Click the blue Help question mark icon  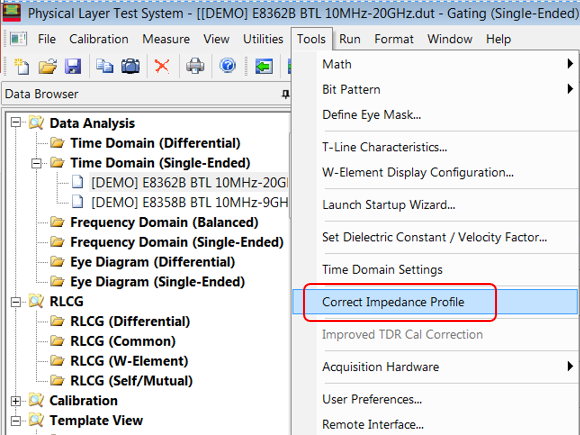click(x=227, y=66)
